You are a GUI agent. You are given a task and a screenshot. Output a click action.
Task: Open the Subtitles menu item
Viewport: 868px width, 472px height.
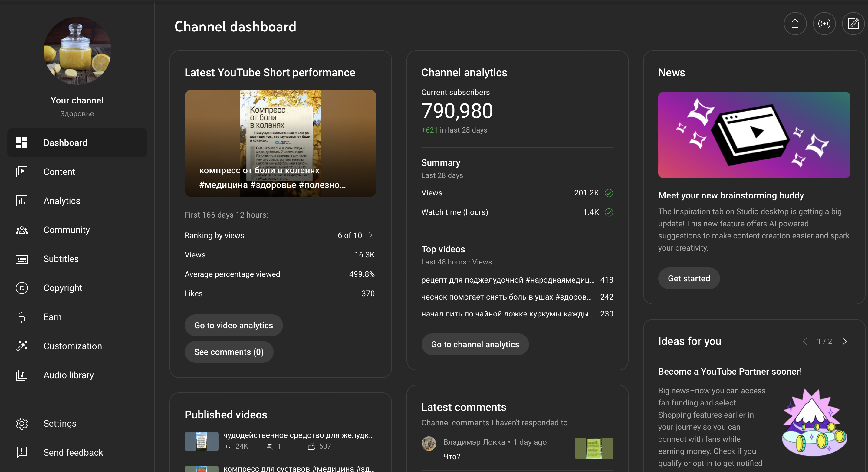pos(77,259)
